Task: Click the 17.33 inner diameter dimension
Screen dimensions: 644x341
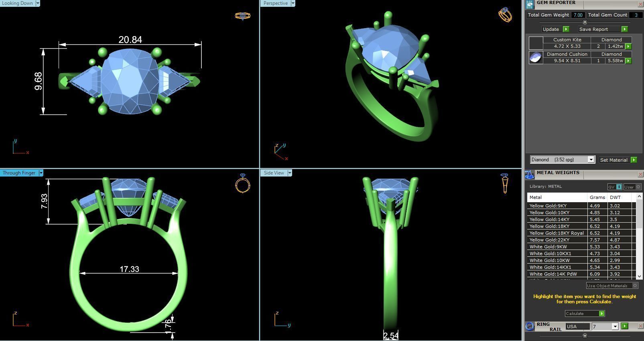Action: 129,269
